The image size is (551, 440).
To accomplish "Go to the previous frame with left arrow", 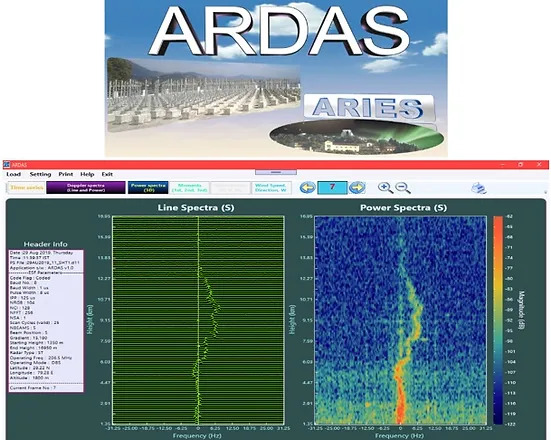I will pos(307,188).
